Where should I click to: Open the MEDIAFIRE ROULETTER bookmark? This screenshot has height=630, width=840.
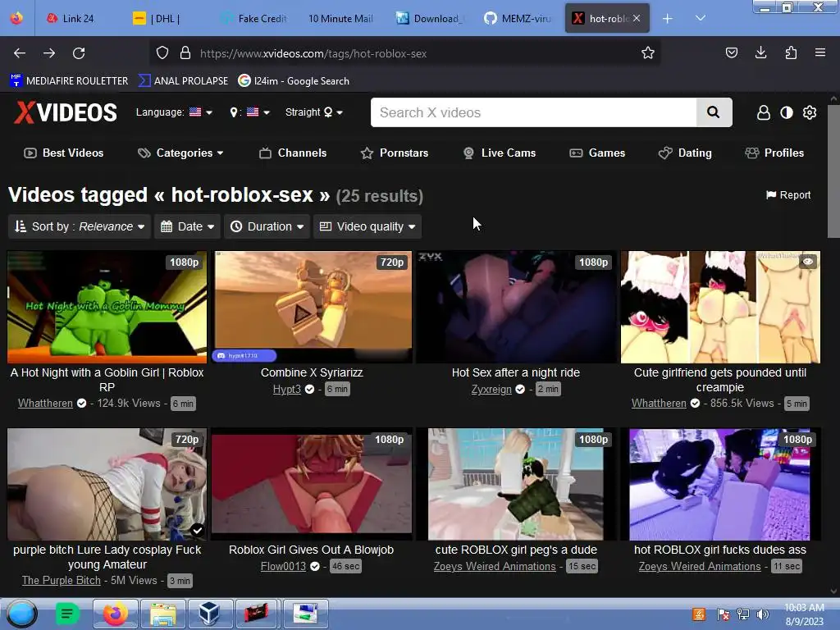pos(69,81)
